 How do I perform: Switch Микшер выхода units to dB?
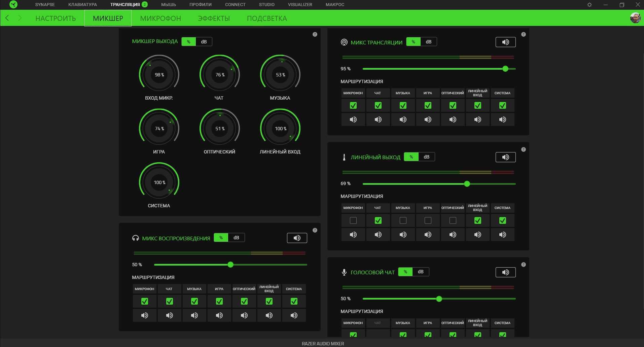tap(204, 42)
